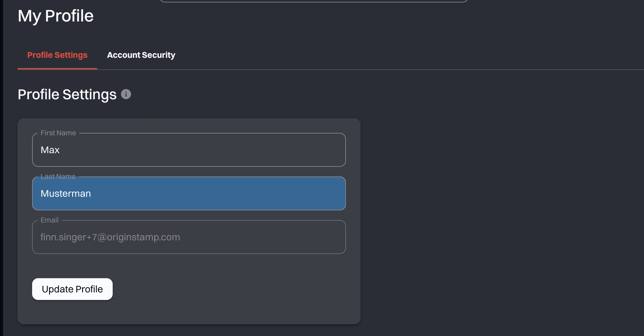Image resolution: width=644 pixels, height=336 pixels.
Task: Click on the Musterman text
Action: (x=66, y=194)
